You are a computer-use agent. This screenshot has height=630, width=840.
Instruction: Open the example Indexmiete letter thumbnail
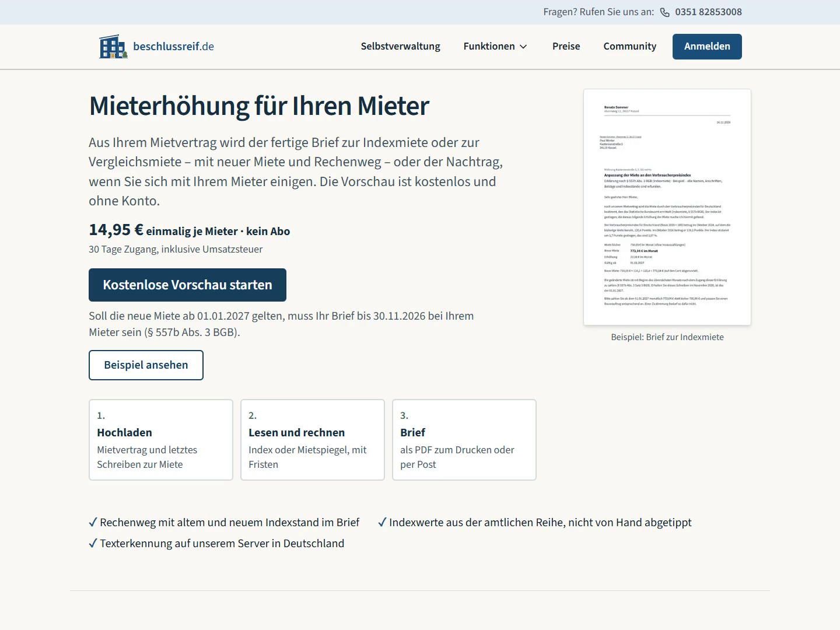click(667, 207)
